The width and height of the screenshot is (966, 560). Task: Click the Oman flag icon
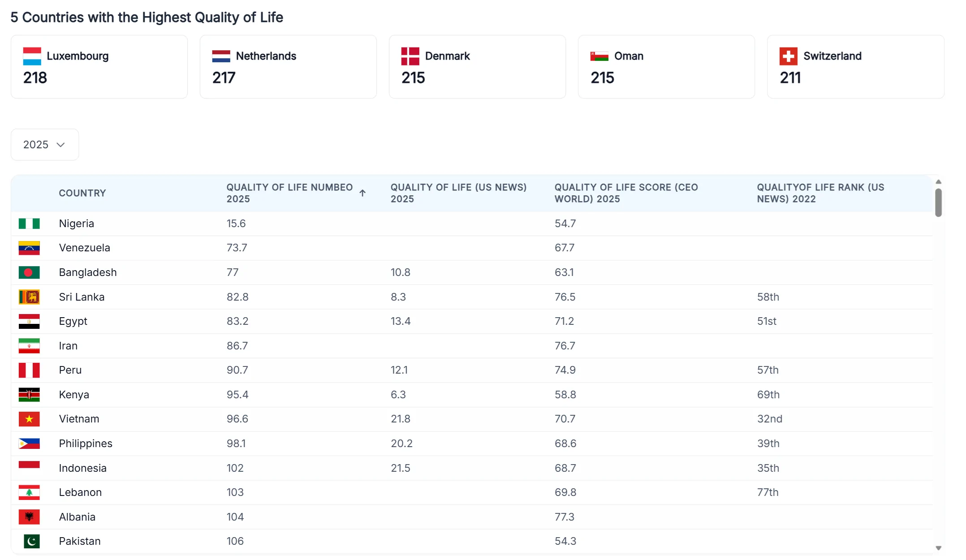(x=599, y=56)
